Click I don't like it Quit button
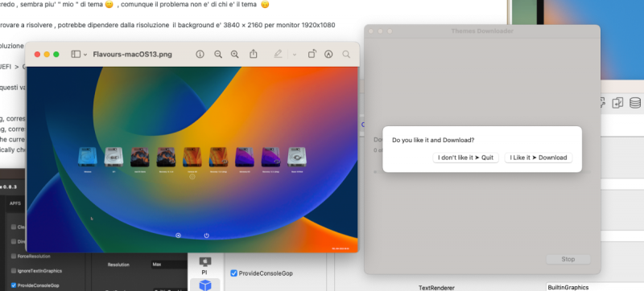Screen dimensions: 644x291 [x=466, y=158]
